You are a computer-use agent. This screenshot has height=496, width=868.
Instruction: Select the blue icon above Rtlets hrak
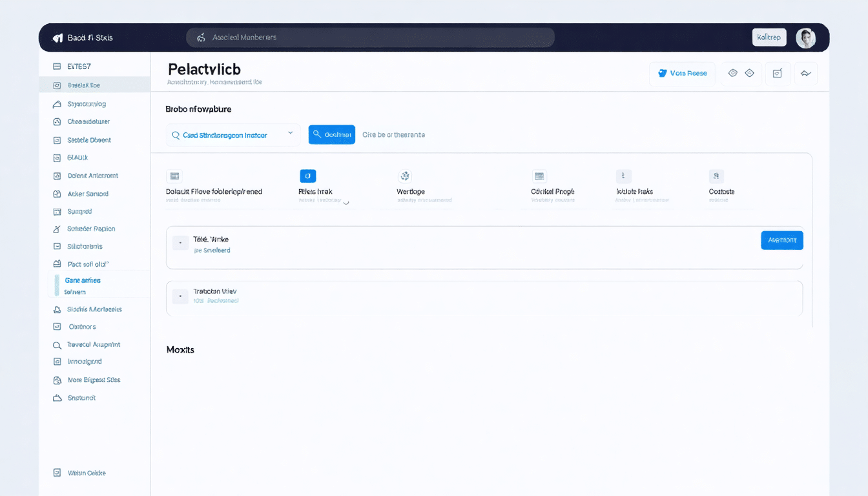tap(308, 176)
